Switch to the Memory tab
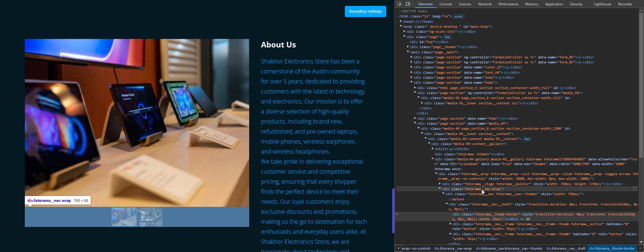 click(531, 4)
